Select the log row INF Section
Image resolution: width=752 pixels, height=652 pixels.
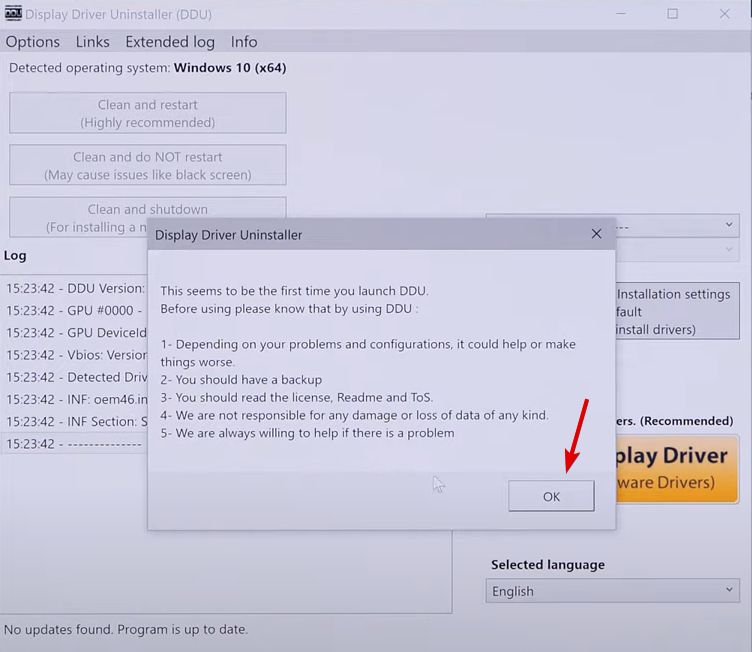[x=75, y=421]
